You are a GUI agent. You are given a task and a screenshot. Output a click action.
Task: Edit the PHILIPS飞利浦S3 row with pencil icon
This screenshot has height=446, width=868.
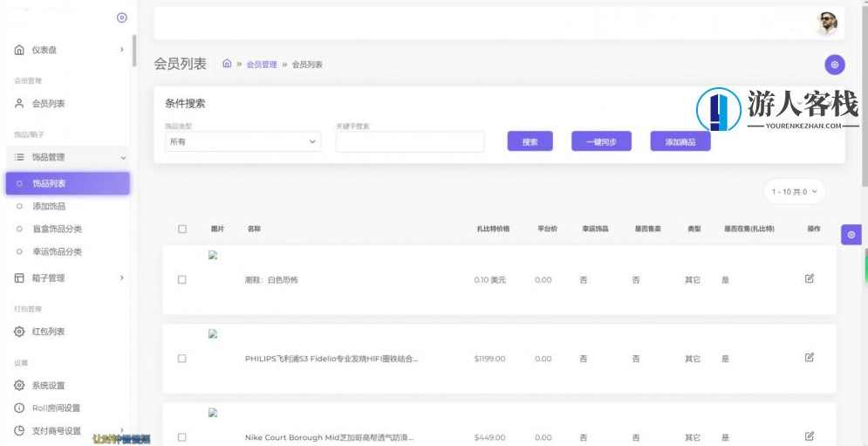pos(810,357)
